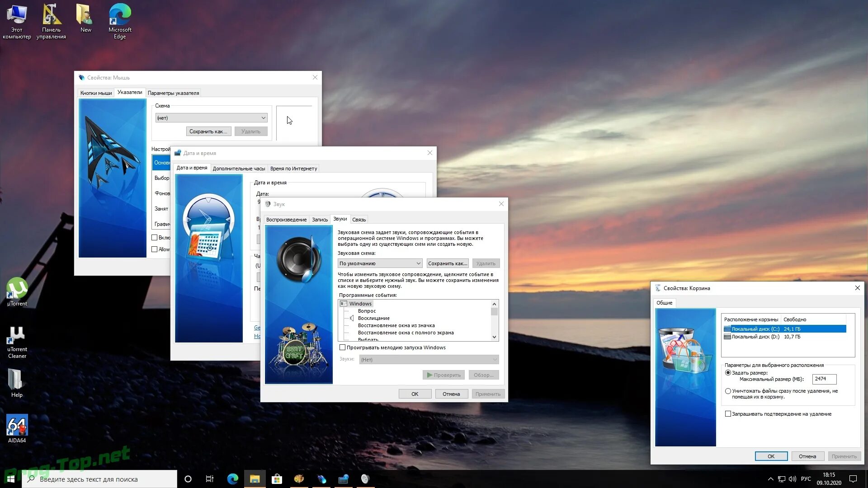The width and height of the screenshot is (868, 488).
Task: Open the disabled sounds combo box
Action: tap(429, 360)
